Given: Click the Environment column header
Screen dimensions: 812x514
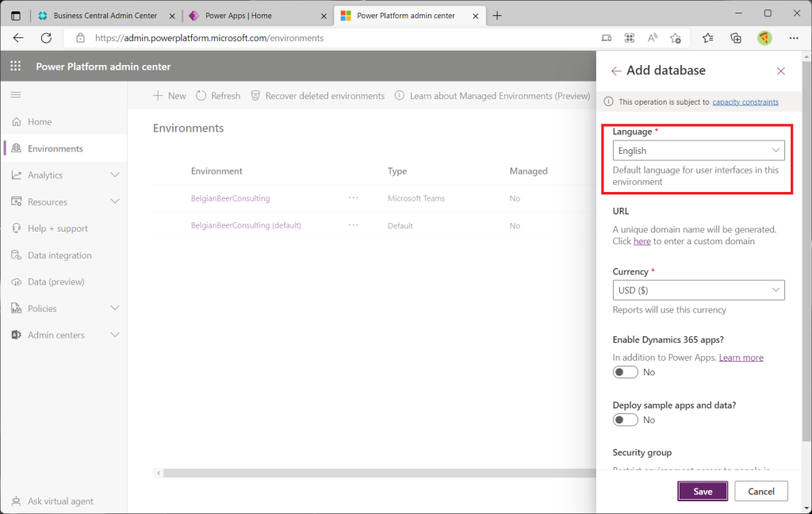Looking at the screenshot, I should (x=216, y=171).
